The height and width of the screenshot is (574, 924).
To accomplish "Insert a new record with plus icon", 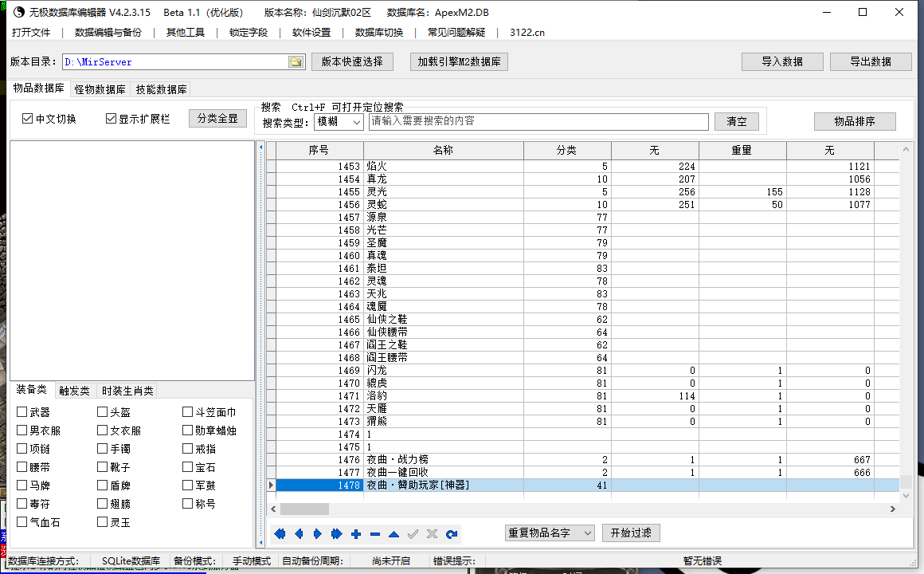I will pyautogui.click(x=356, y=534).
